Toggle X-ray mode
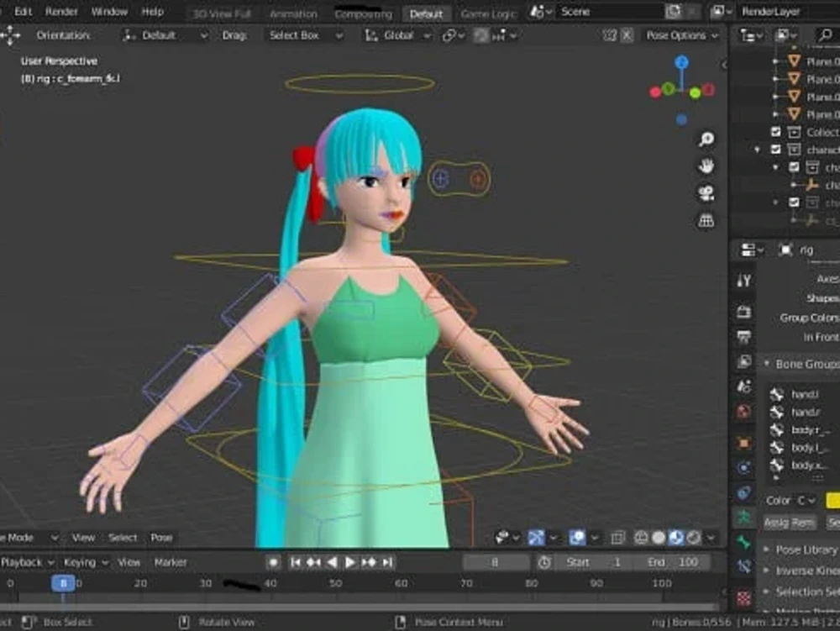 point(617,537)
